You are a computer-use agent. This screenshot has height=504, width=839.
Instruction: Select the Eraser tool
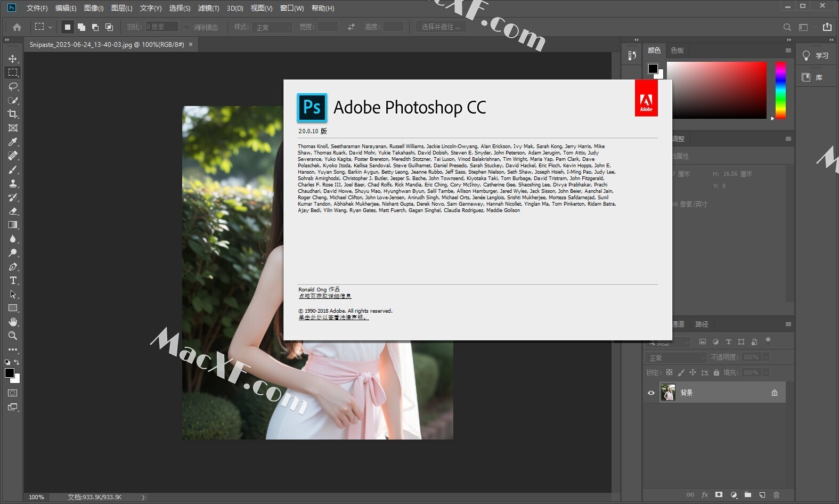[x=13, y=211]
